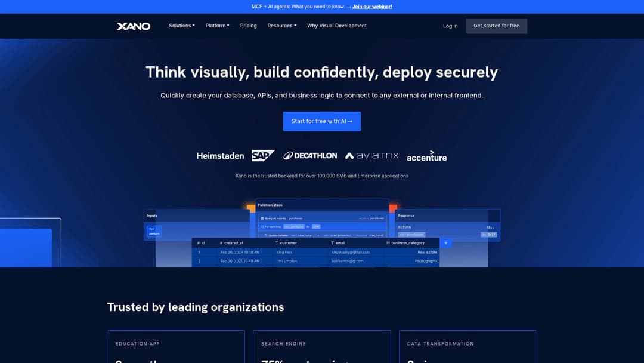Click the Response panel title
The width and height of the screenshot is (644, 363).
[x=406, y=216]
